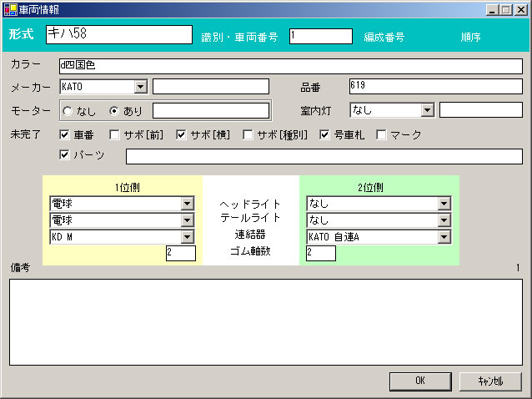Open 1位側 headlight 電球 dropdown
The width and height of the screenshot is (532, 399).
pyautogui.click(x=188, y=204)
